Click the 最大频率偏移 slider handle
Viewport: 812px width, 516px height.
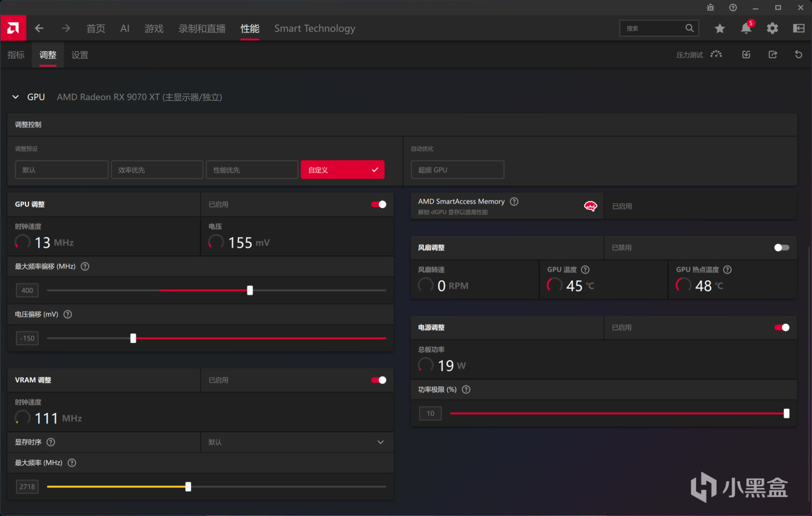(x=250, y=290)
